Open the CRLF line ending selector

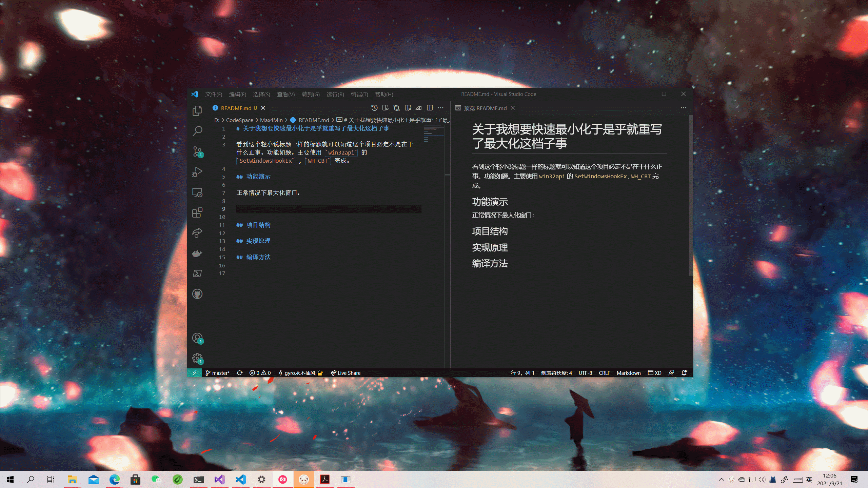point(604,373)
